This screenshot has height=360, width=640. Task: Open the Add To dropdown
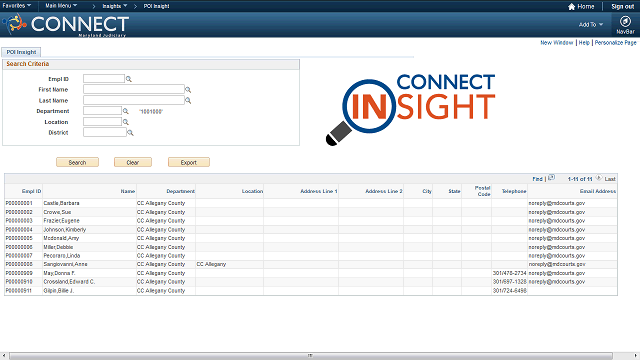click(x=591, y=24)
